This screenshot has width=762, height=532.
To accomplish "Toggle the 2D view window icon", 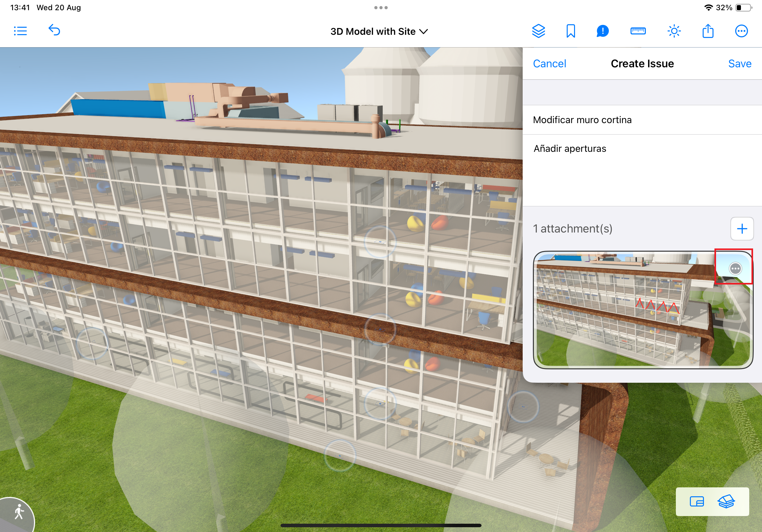I will (697, 501).
